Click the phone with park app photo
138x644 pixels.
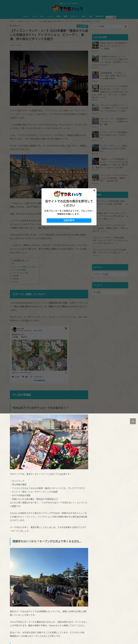click(x=49, y=442)
